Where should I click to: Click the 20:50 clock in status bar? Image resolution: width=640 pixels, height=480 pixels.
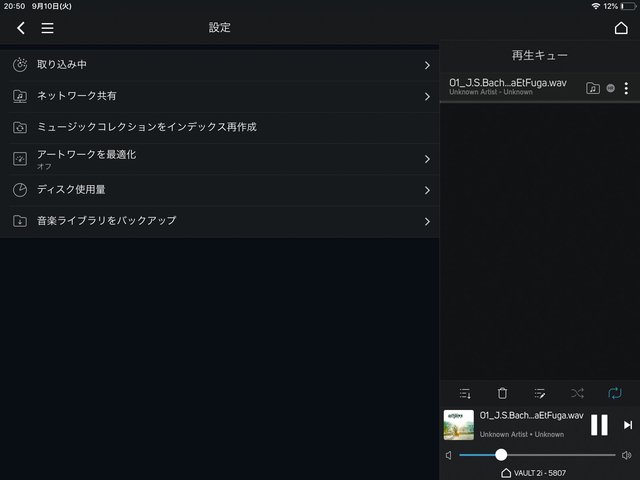(14, 6)
